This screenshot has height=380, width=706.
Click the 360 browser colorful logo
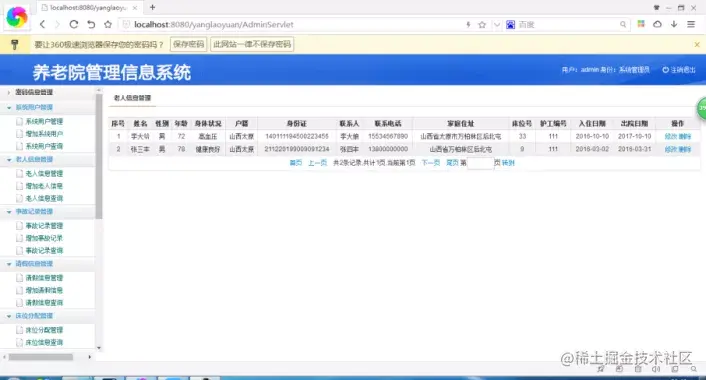tap(17, 17)
